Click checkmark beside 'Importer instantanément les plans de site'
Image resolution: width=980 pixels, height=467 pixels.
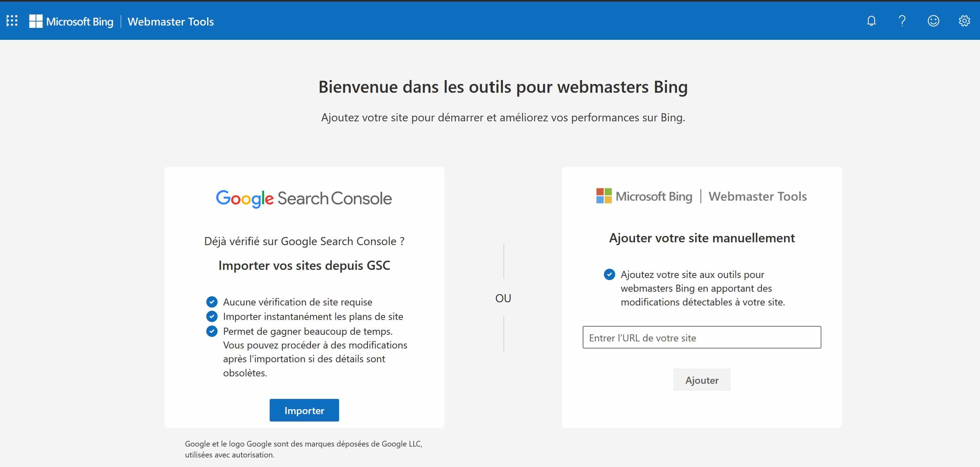pyautogui.click(x=212, y=316)
